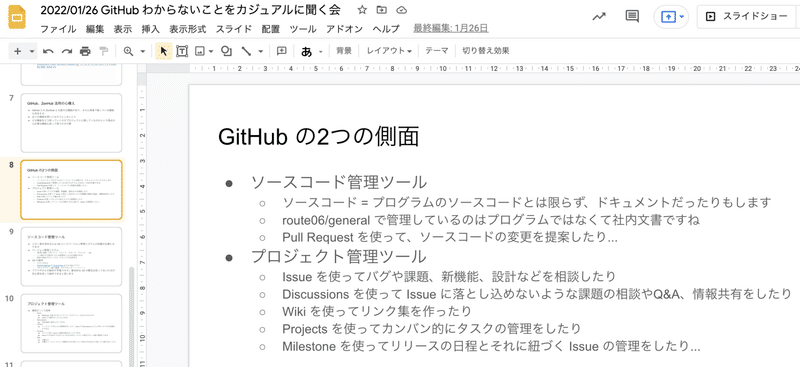
Task: Insert a shape
Action: 227,51
